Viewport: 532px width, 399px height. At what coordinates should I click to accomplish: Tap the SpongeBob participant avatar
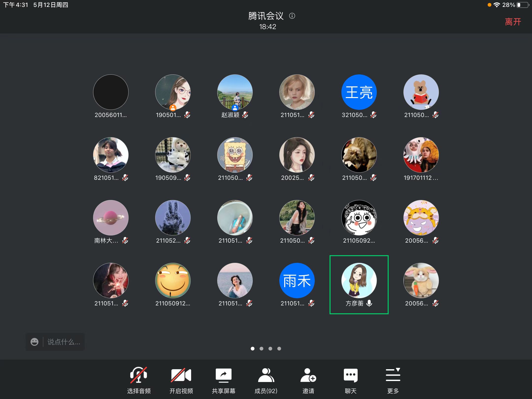click(235, 155)
